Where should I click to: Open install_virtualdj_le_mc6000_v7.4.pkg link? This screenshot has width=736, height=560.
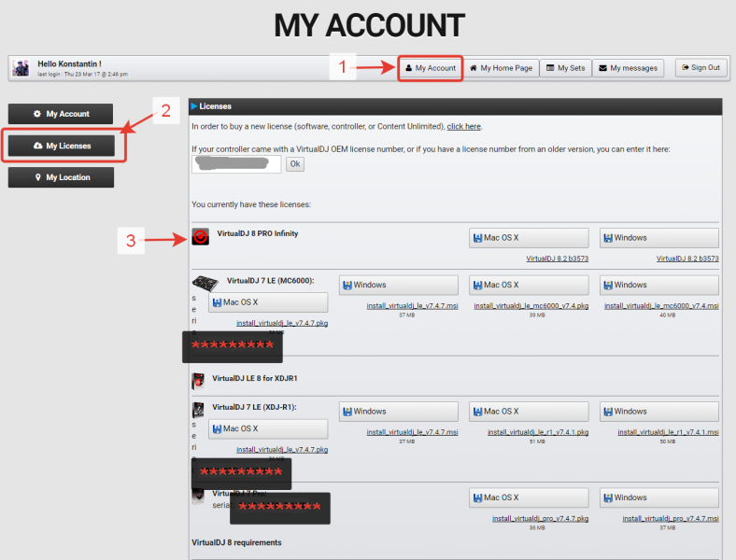[531, 306]
